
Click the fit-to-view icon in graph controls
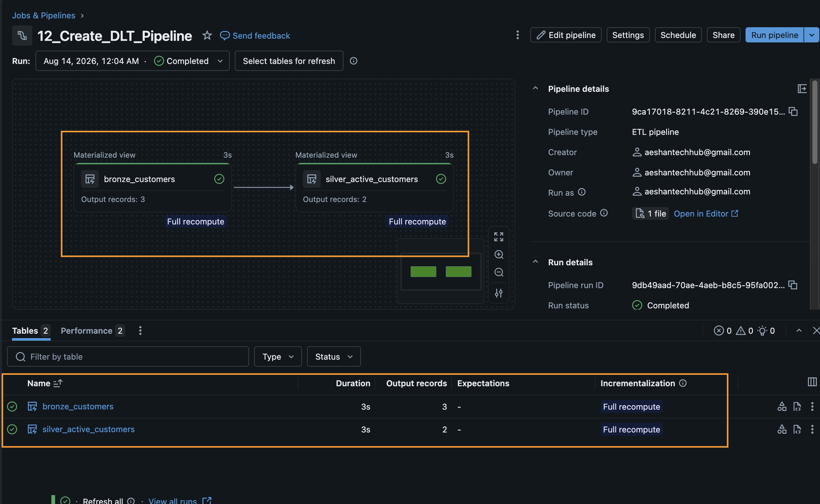(499, 237)
